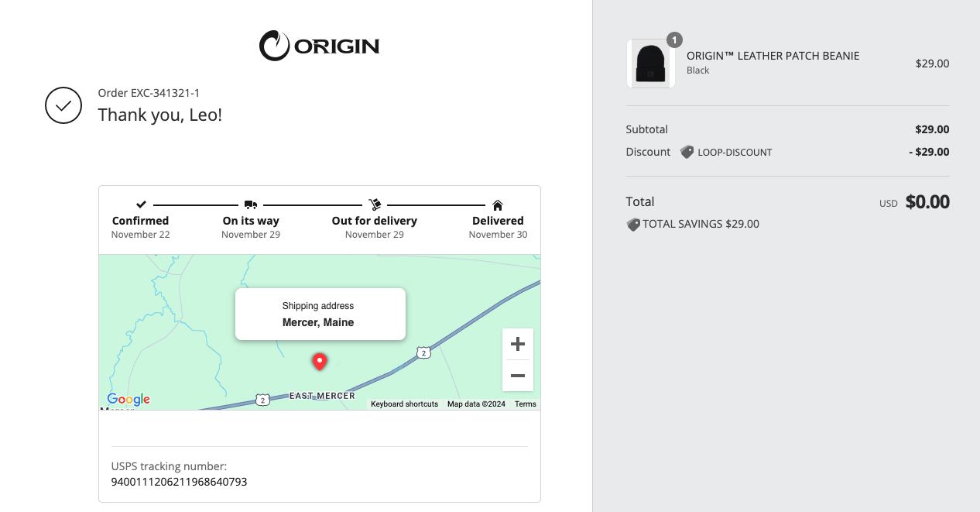
Task: Click the Shipping address Mercer, Maine popup
Action: [x=320, y=314]
